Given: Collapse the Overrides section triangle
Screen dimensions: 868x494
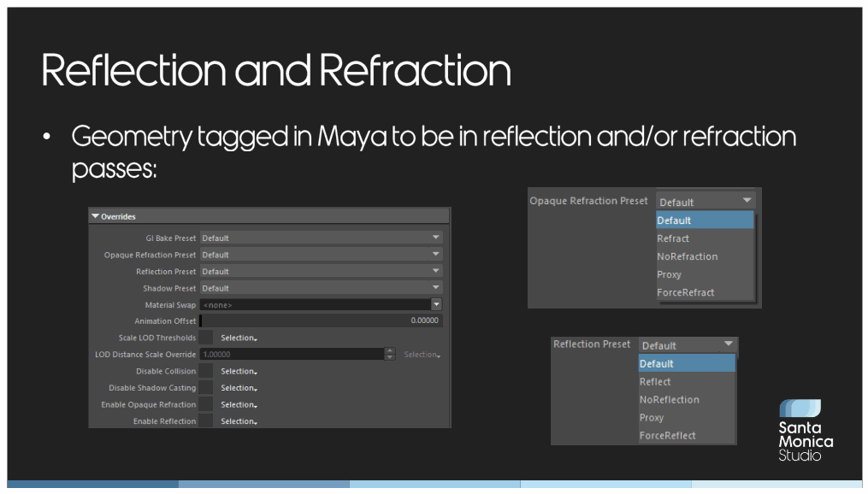Looking at the screenshot, I should (95, 216).
